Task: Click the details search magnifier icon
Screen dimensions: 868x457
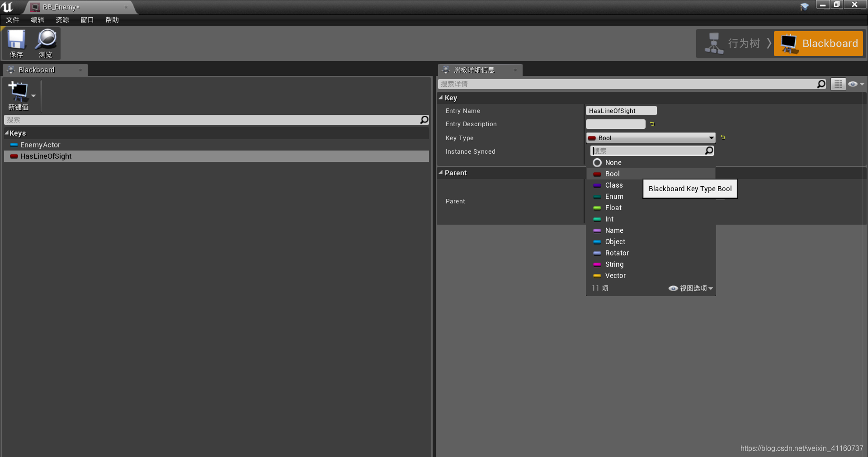Action: [821, 84]
